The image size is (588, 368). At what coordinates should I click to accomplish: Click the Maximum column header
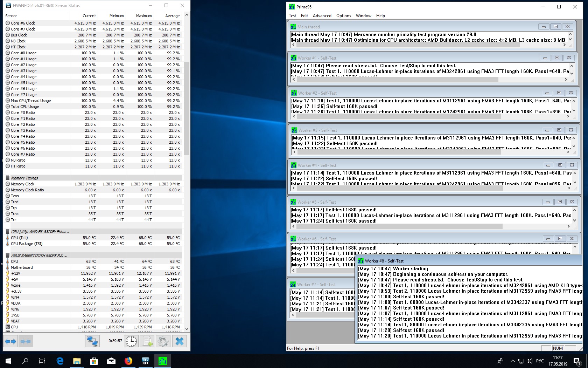(x=143, y=16)
